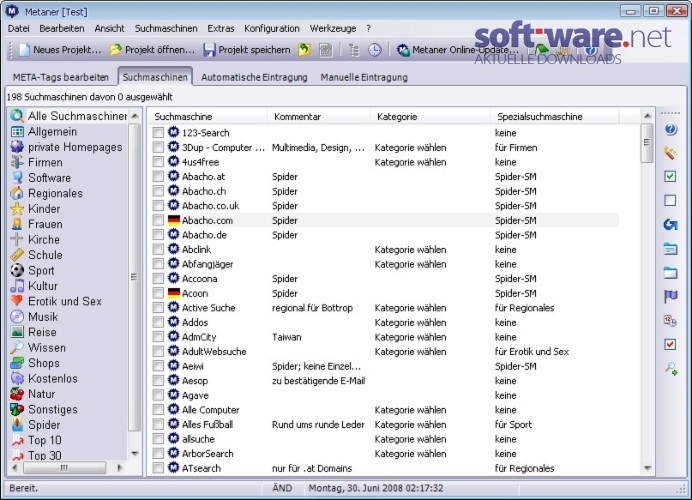
Task: Click the window-with-lines icon in right sidebar
Action: pos(670,249)
